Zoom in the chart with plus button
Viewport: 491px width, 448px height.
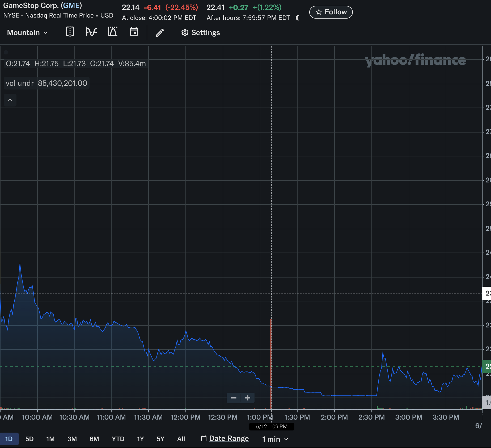[248, 398]
